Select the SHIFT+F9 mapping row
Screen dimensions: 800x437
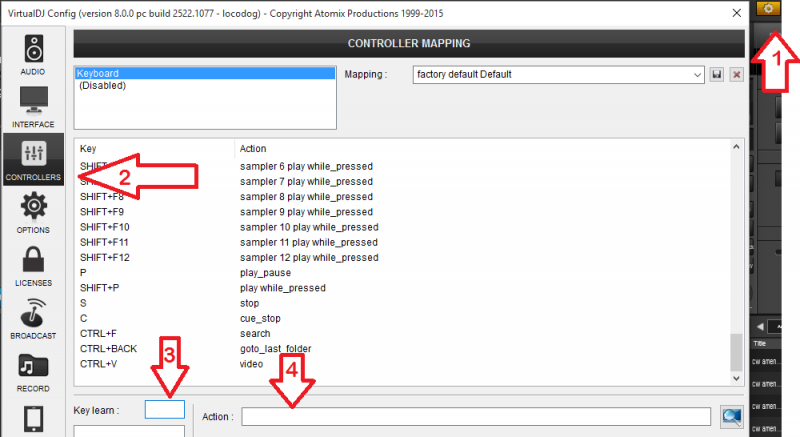pos(403,212)
